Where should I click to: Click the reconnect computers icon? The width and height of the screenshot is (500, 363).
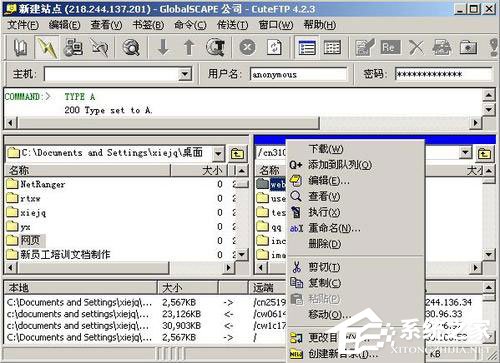73,47
